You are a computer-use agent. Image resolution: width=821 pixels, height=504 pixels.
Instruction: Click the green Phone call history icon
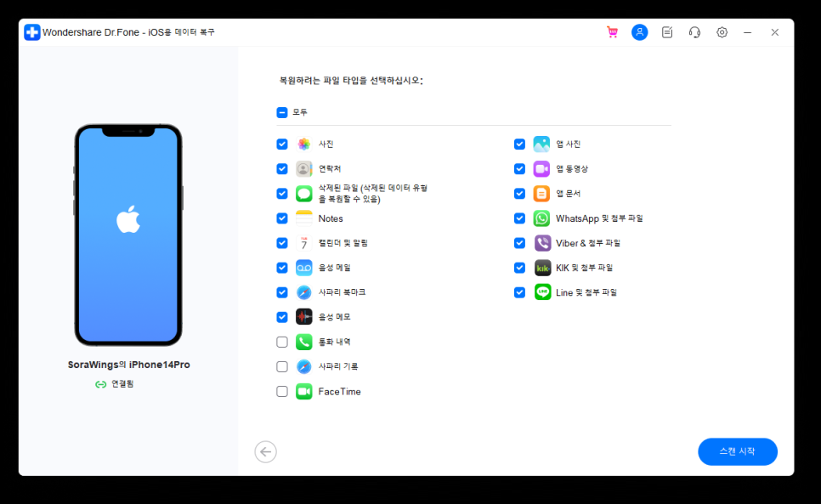[x=303, y=342]
